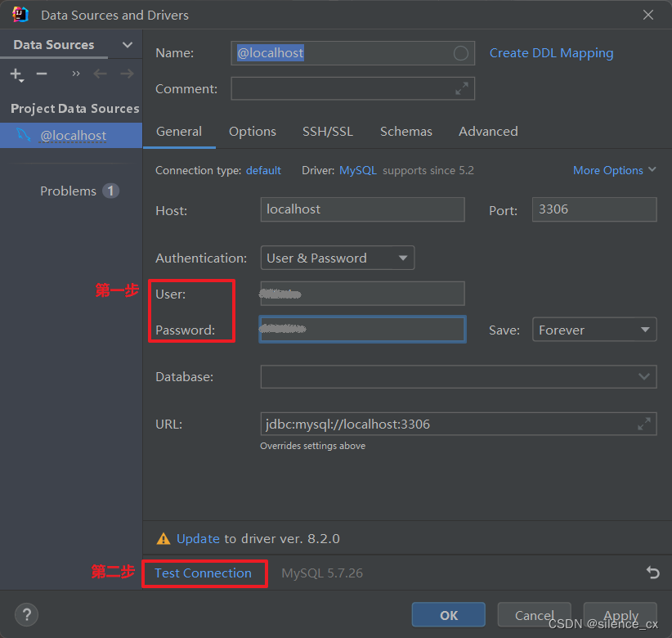Click Create DDL Mapping link
672x638 pixels.
551,53
